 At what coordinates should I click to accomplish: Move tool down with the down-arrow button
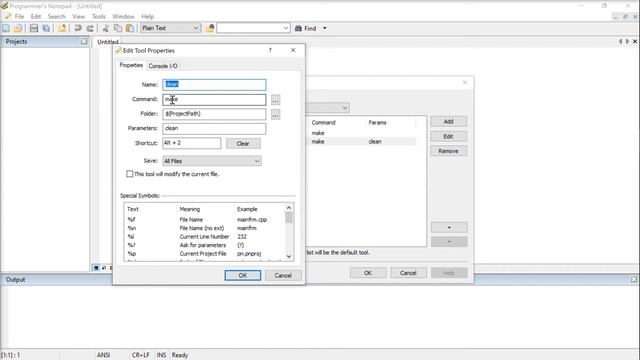pyautogui.click(x=449, y=242)
